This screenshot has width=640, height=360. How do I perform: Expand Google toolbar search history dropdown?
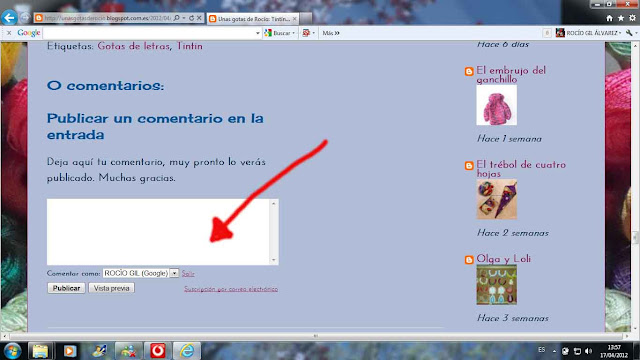258,33
